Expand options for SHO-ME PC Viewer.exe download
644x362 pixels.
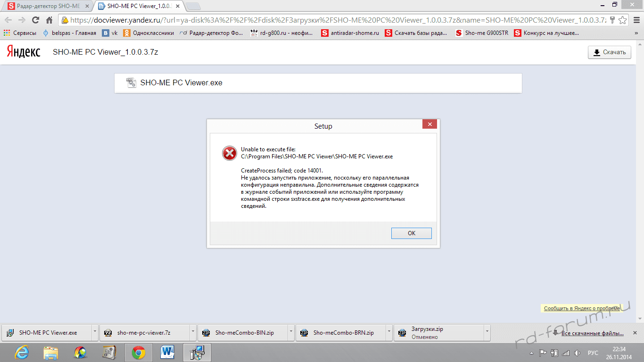pyautogui.click(x=95, y=333)
